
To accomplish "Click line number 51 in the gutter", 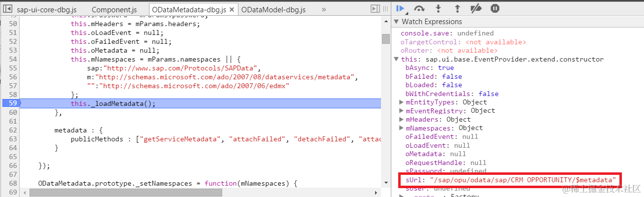I will click(x=13, y=33).
